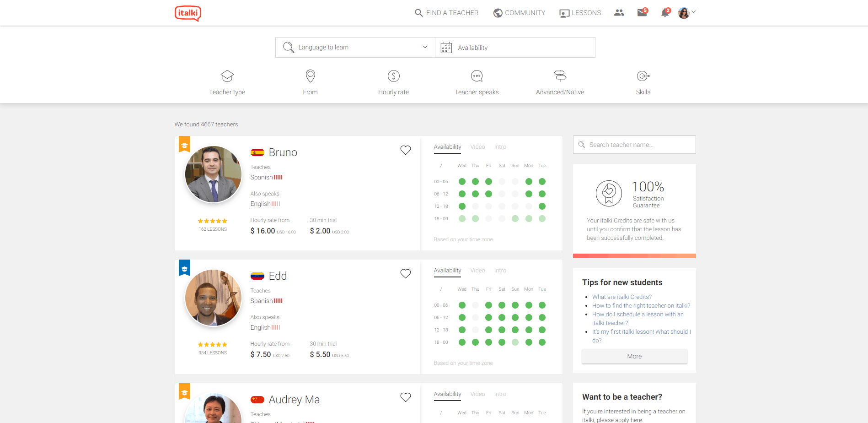Click Bruno's $16.00 hourly rate
Screen dimensions: 868x423
273,231
